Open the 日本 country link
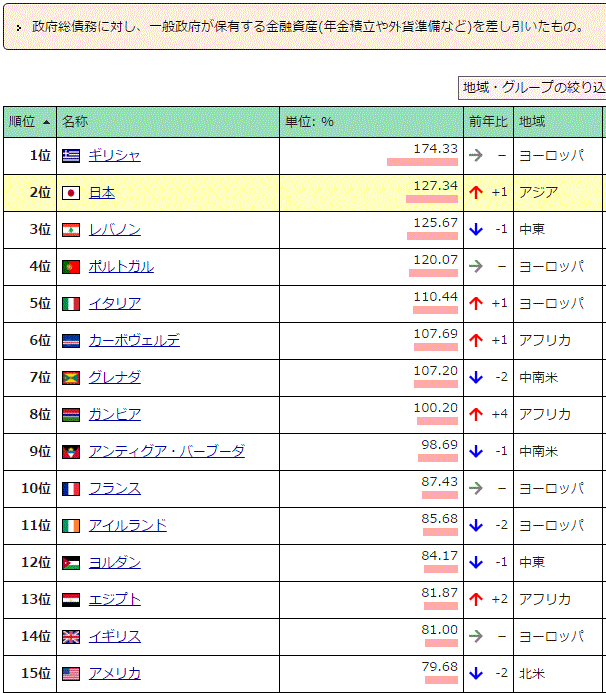The height and width of the screenshot is (693, 606). click(x=102, y=193)
